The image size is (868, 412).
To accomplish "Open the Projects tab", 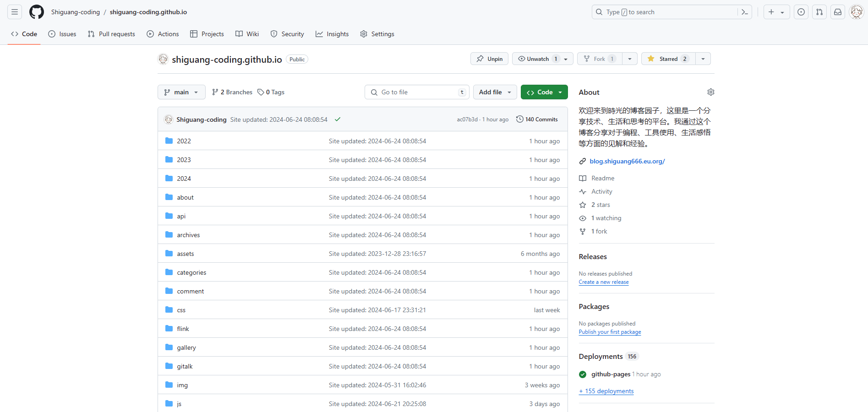I will click(207, 34).
